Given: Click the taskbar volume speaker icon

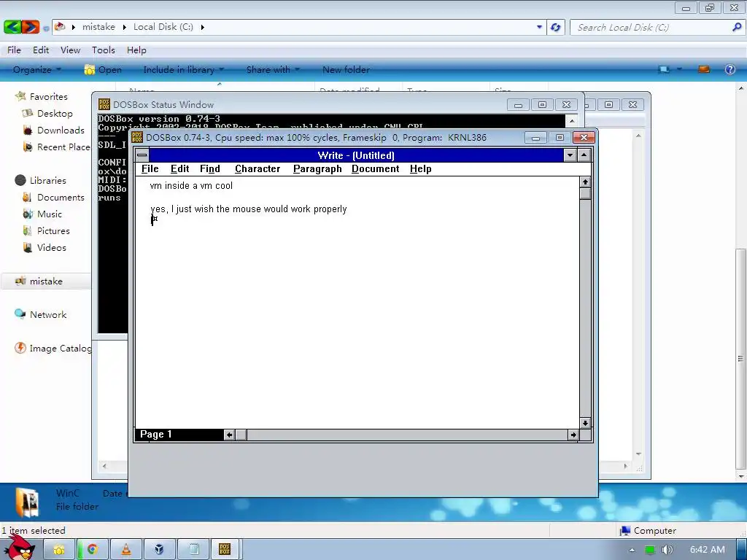Looking at the screenshot, I should 667,550.
